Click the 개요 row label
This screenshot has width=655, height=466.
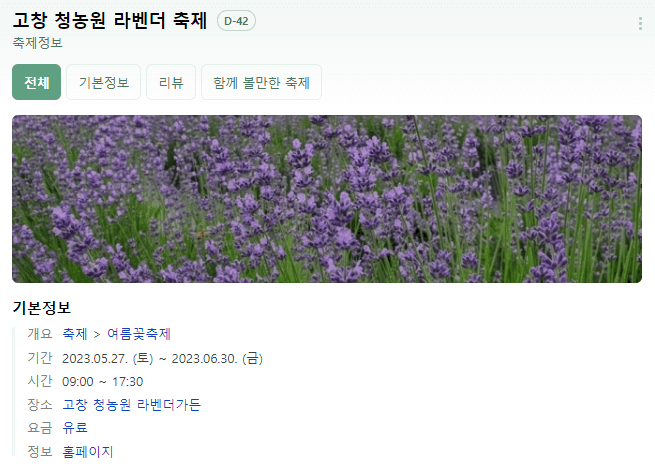pos(40,334)
